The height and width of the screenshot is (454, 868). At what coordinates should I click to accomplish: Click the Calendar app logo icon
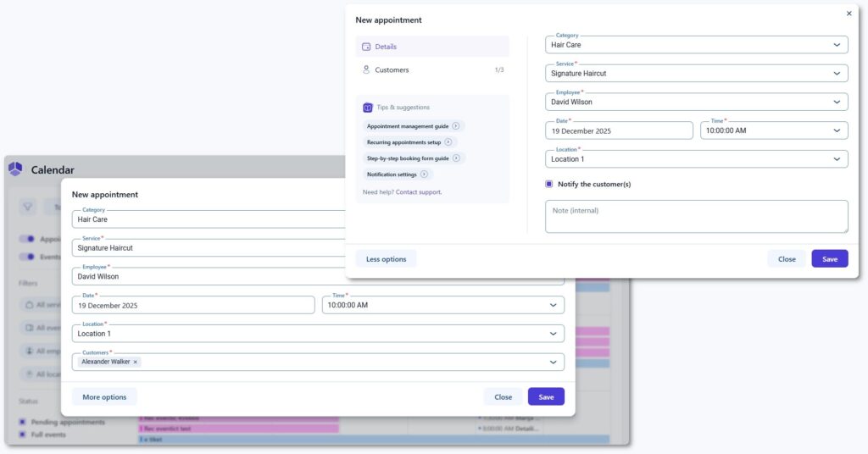click(16, 169)
